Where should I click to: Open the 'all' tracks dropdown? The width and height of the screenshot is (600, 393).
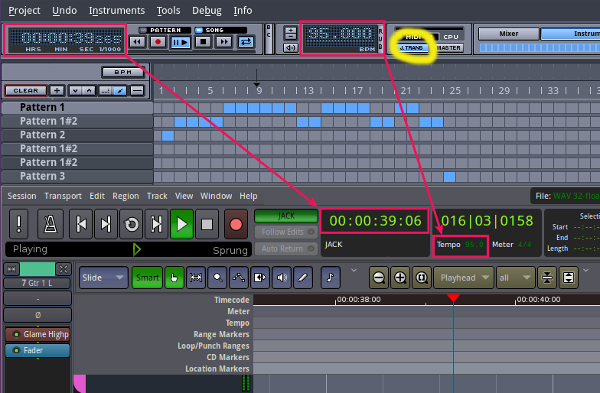tap(515, 277)
